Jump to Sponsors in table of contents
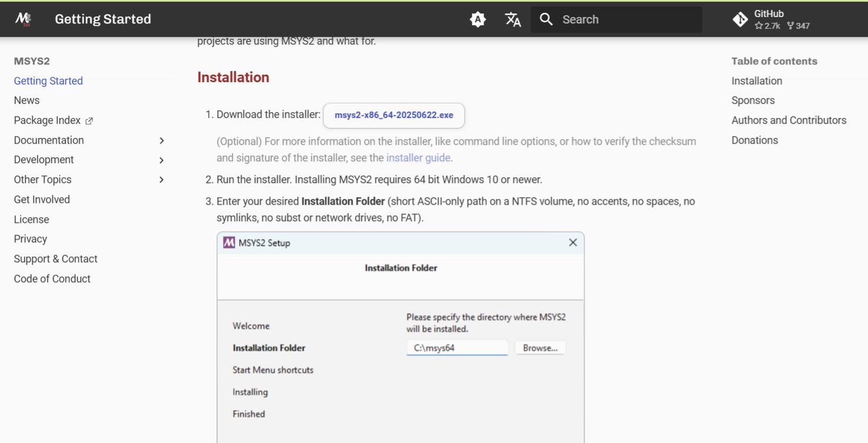 pos(753,100)
